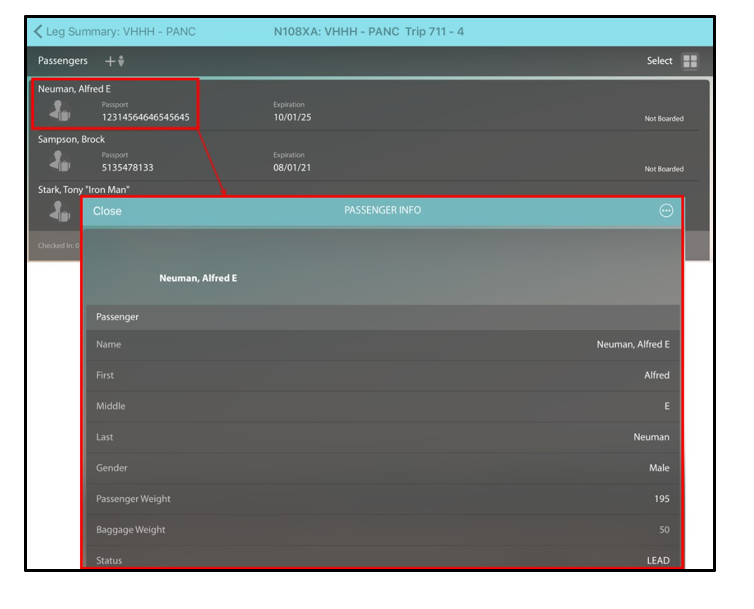Open the Status field showing LEAD

click(382, 560)
